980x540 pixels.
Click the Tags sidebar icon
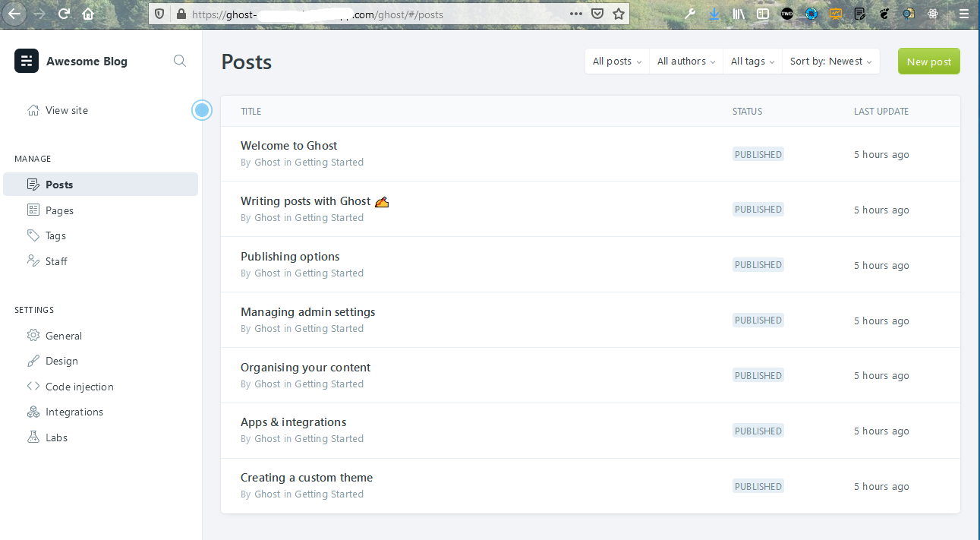(33, 235)
